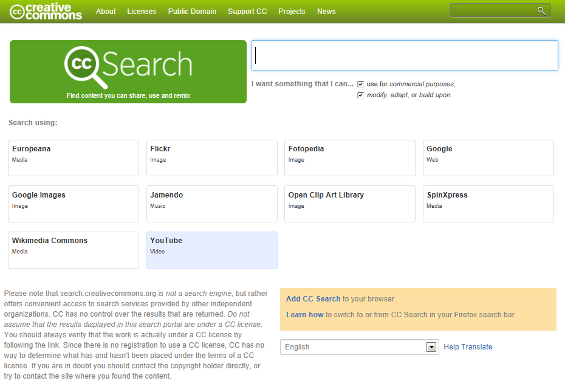565x392 pixels.
Task: Click the 'Search using:' label
Action: click(33, 123)
